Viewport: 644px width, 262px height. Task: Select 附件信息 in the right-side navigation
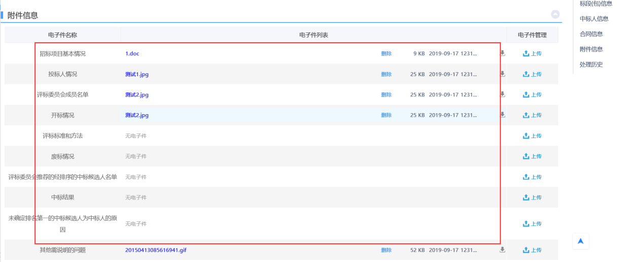tap(591, 49)
